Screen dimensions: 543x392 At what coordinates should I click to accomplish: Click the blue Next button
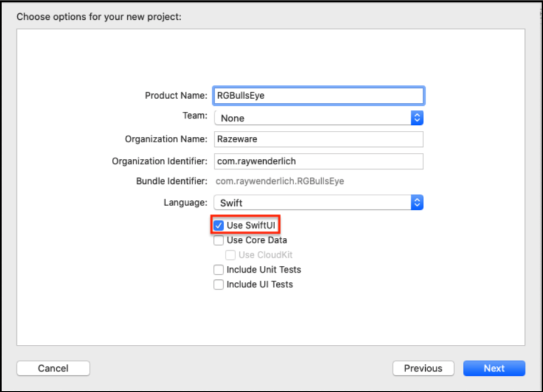(x=494, y=368)
